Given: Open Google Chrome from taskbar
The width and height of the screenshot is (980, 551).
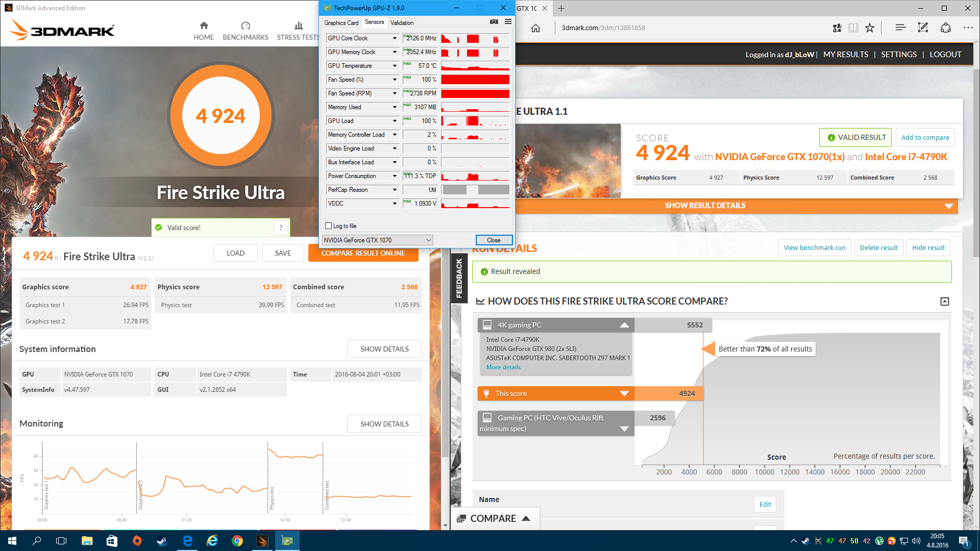Looking at the screenshot, I should (x=237, y=541).
